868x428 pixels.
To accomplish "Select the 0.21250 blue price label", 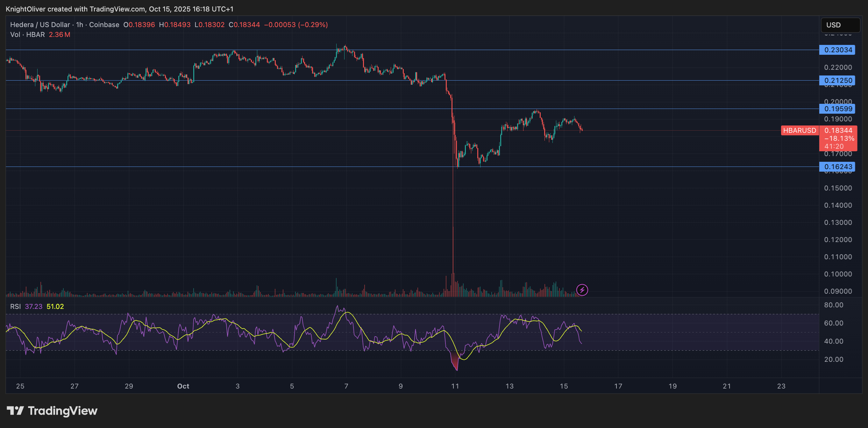I will (838, 81).
